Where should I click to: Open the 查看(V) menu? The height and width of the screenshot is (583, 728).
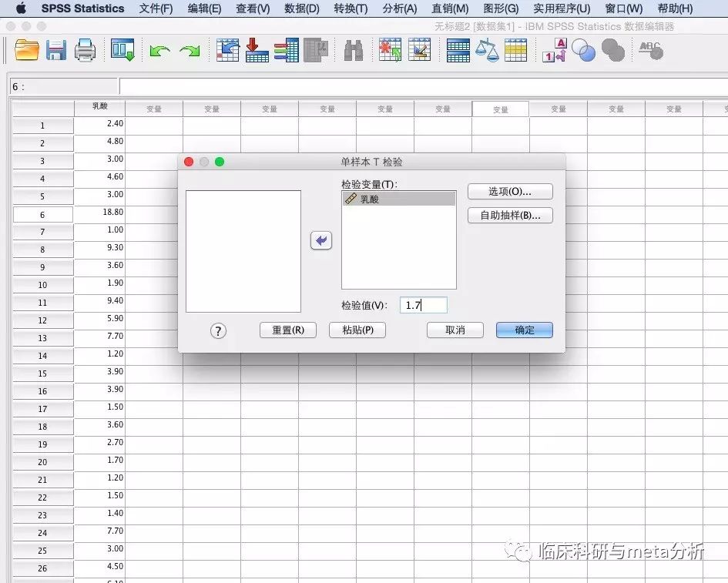click(253, 8)
